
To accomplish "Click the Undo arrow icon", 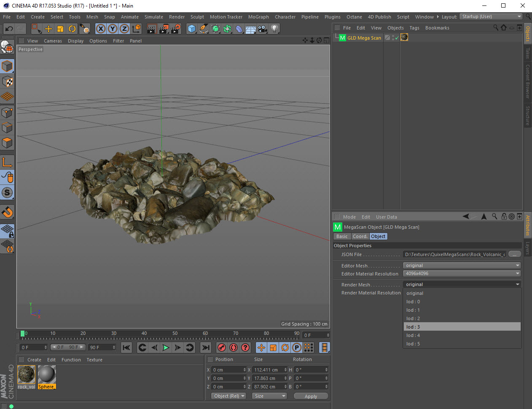I will coord(9,29).
